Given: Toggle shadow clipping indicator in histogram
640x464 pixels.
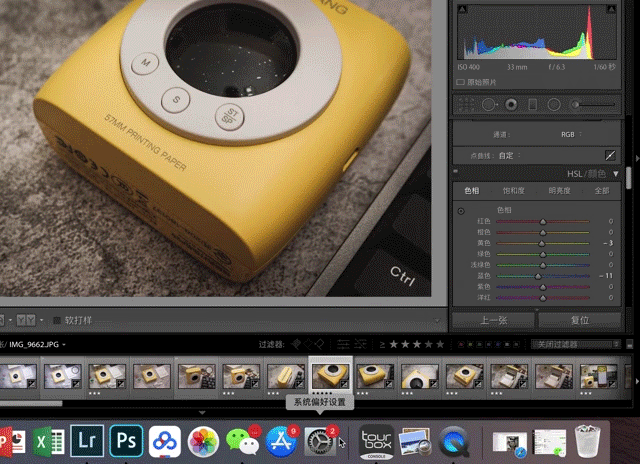Looking at the screenshot, I should (x=462, y=9).
